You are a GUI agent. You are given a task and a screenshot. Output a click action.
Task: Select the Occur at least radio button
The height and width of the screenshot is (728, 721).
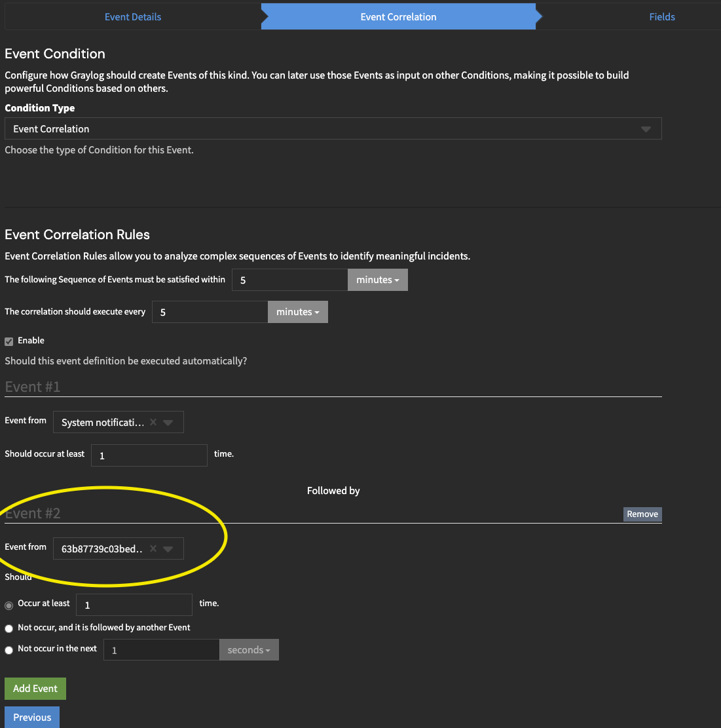click(9, 605)
